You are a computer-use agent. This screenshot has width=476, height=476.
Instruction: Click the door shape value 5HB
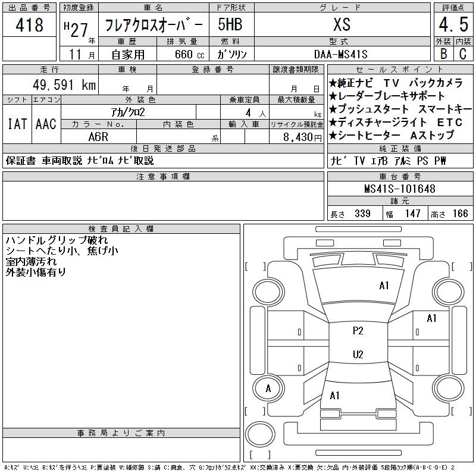coord(230,24)
